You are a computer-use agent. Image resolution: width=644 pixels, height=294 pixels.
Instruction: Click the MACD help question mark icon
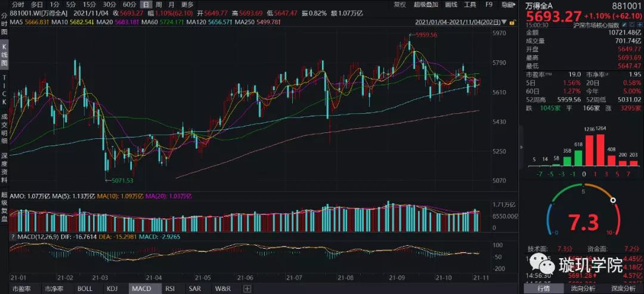(13, 237)
